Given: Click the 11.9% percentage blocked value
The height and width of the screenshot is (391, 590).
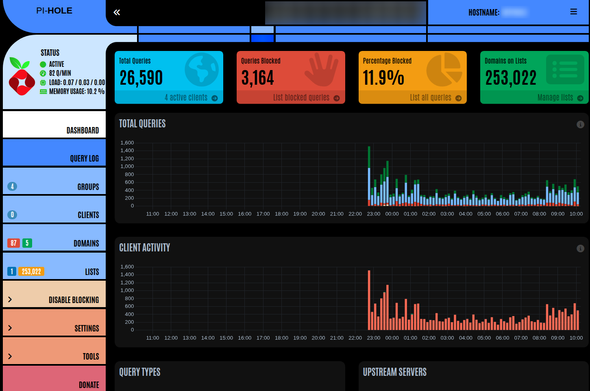Looking at the screenshot, I should coord(383,78).
